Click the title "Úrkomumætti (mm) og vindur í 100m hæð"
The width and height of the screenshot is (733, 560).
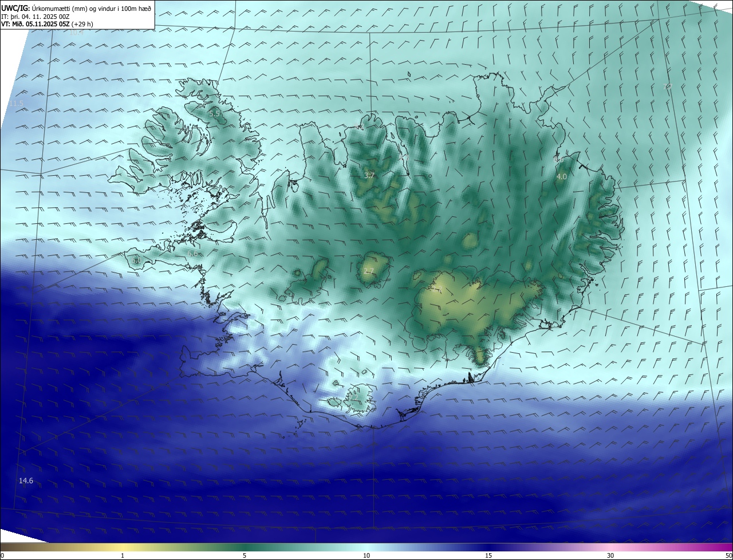point(91,8)
